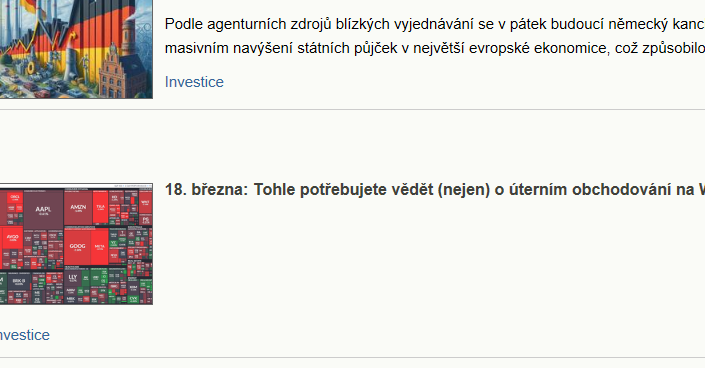Select the LLY tile in the healthcare section
705x368 pixels.
(72, 278)
